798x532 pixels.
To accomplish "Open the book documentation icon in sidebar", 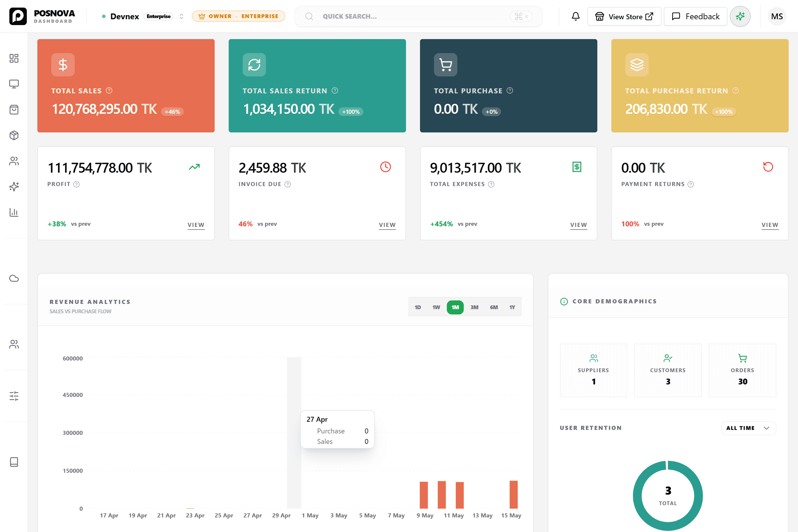I will (x=14, y=462).
